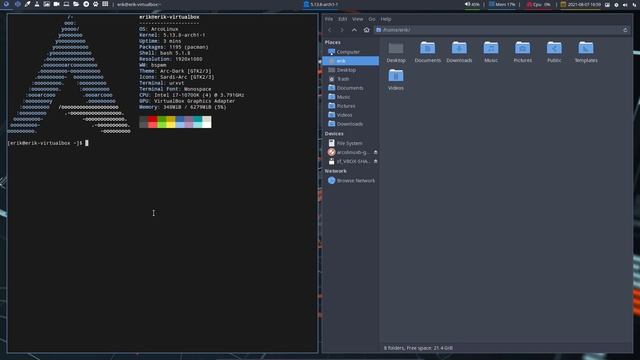Go to the home folder icon
This screenshot has height=360, width=640.
(367, 30)
